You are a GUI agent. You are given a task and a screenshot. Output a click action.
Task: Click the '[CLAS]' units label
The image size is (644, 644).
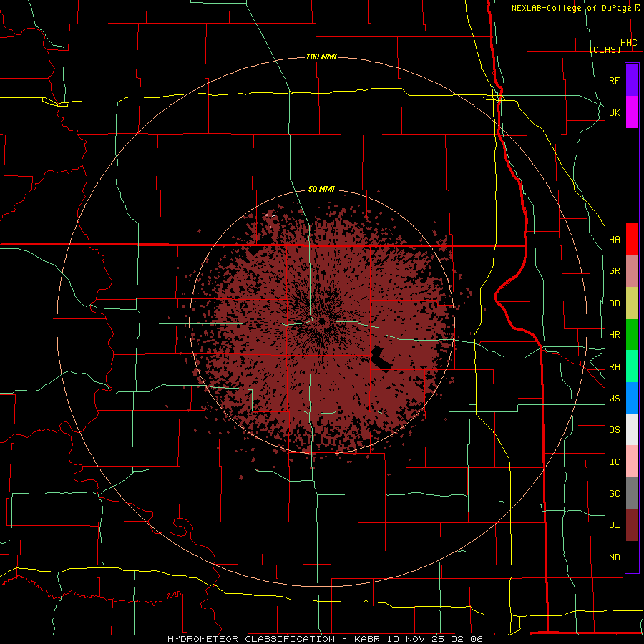[605, 49]
